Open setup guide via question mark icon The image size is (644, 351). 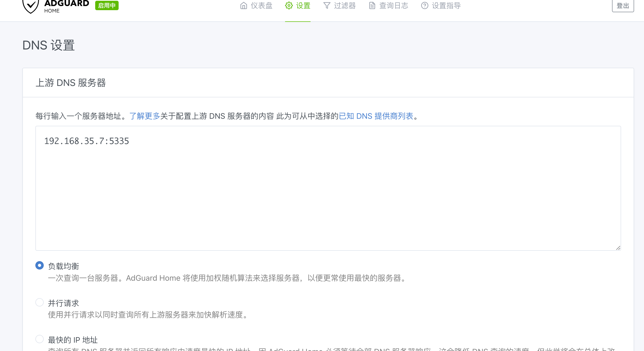pos(424,5)
